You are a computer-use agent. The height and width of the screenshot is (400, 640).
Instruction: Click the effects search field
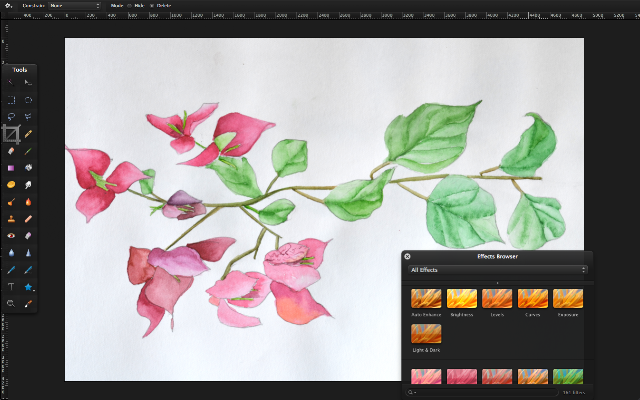tap(482, 392)
